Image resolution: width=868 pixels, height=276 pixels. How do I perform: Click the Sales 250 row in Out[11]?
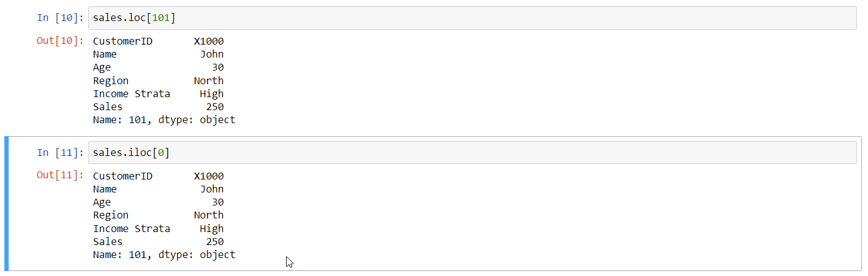(x=158, y=242)
